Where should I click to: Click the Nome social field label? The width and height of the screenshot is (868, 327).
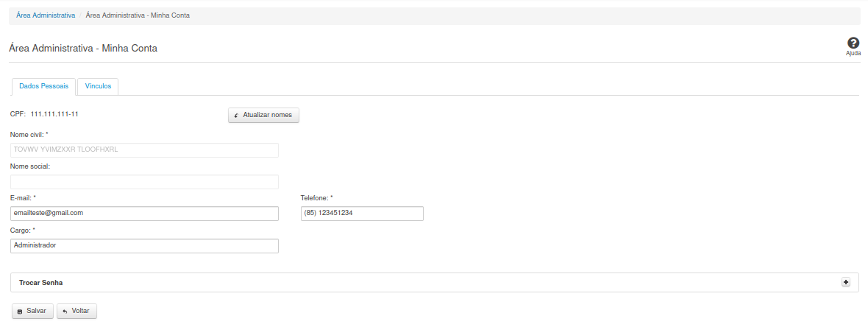pos(29,166)
